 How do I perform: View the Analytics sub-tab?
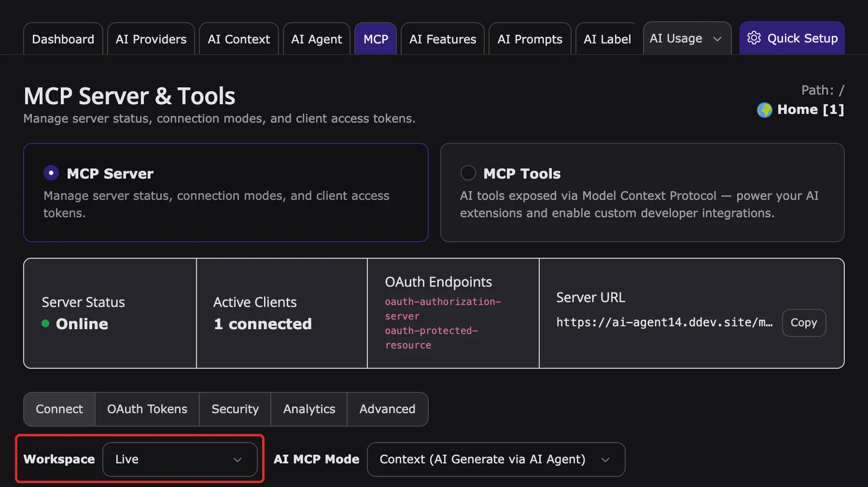(309, 409)
